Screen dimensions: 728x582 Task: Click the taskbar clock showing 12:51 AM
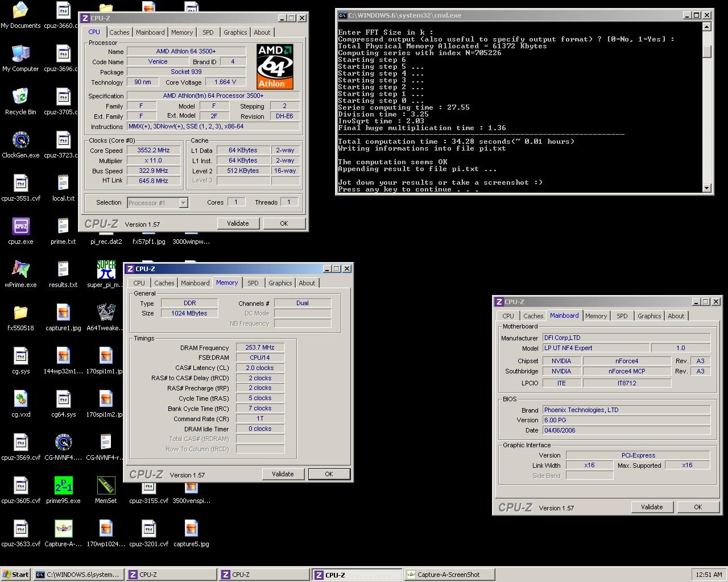click(x=709, y=575)
